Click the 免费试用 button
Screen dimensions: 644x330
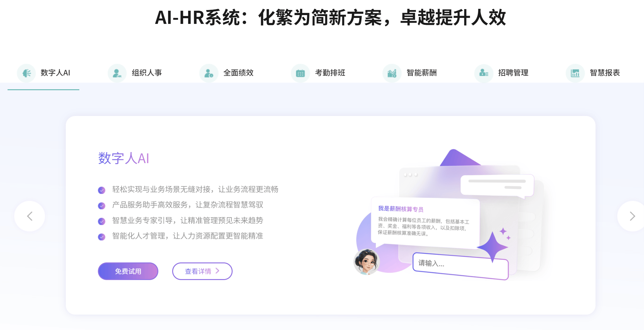(128, 271)
